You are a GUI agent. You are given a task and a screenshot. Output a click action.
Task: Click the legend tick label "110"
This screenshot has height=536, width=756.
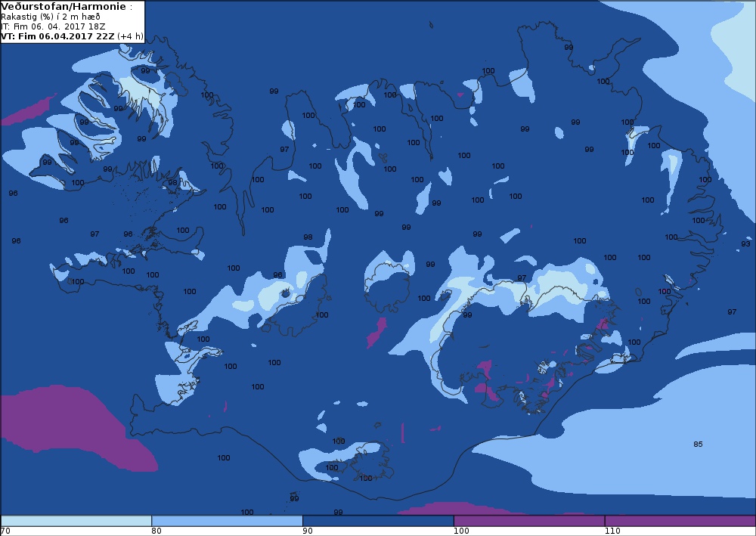point(612,531)
